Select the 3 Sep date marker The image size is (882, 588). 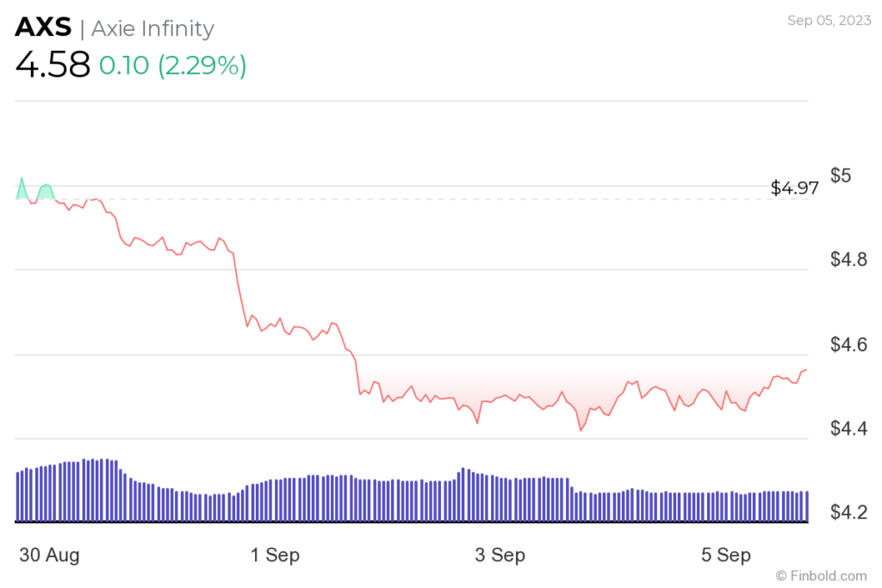(500, 555)
